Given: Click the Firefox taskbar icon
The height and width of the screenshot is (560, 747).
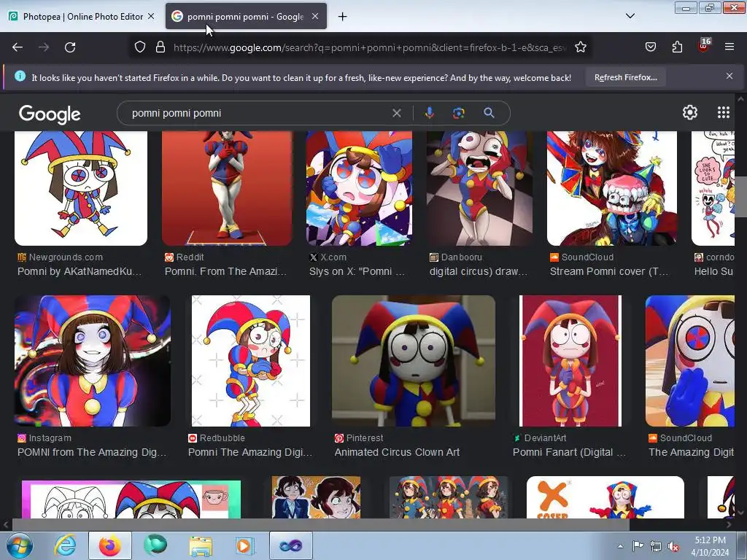Looking at the screenshot, I should pos(110,545).
